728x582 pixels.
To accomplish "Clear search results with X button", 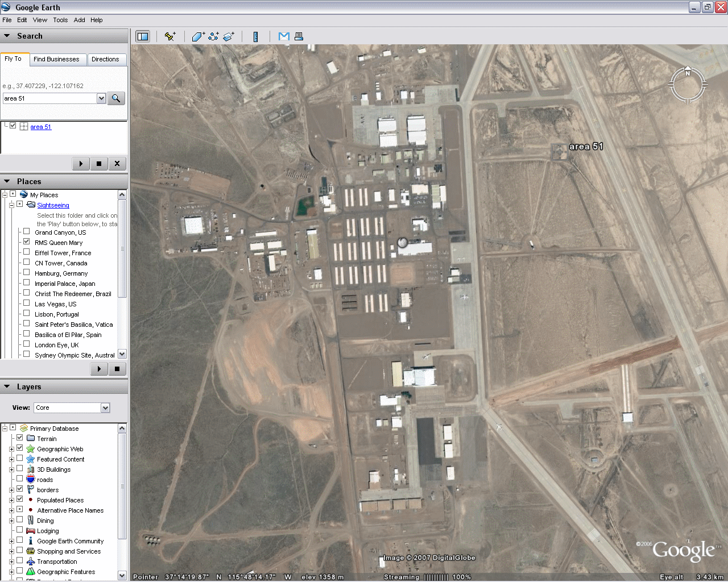I will click(117, 164).
